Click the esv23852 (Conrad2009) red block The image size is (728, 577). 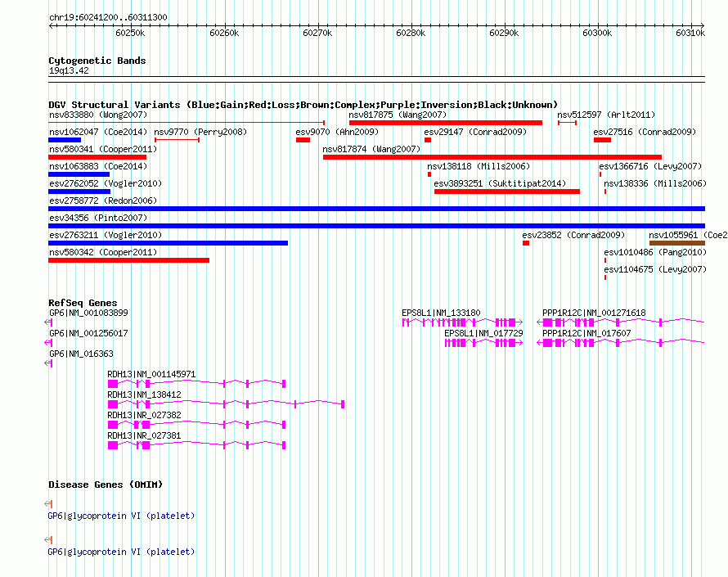point(526,243)
